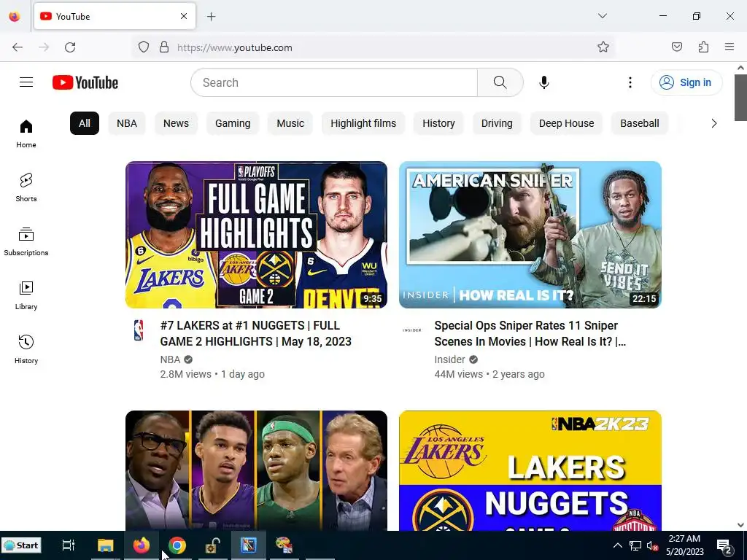The height and width of the screenshot is (560, 747).
Task: View site security padlock info
Action: [164, 47]
